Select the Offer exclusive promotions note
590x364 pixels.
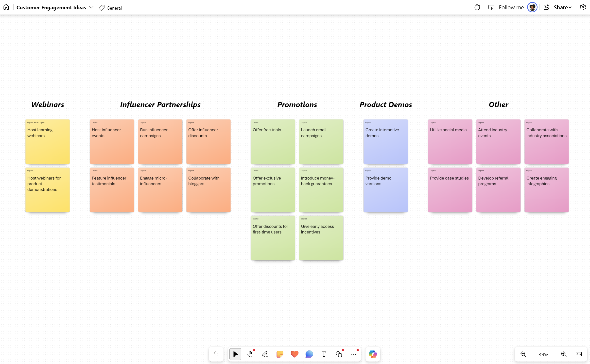(x=273, y=190)
